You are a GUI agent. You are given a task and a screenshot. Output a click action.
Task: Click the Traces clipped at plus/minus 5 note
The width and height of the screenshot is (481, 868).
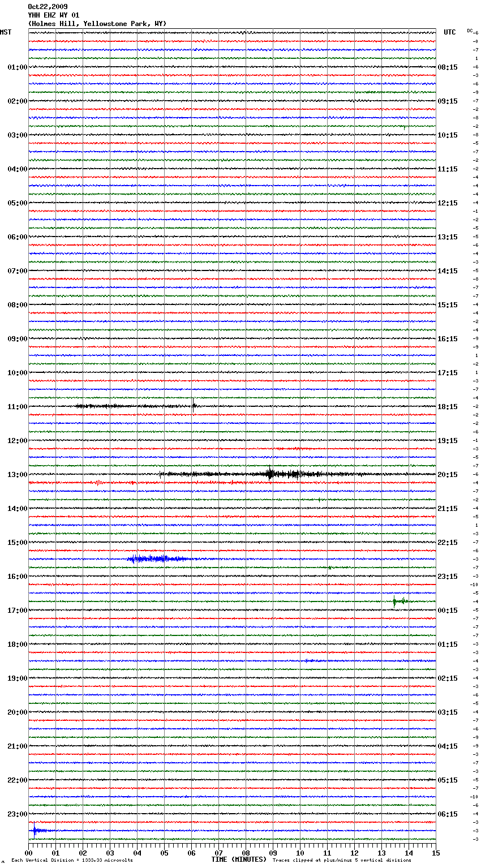pos(342,860)
